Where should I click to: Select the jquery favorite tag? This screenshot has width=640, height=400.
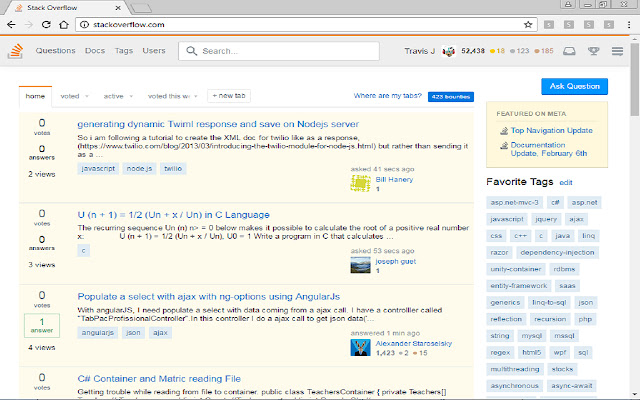(x=546, y=219)
